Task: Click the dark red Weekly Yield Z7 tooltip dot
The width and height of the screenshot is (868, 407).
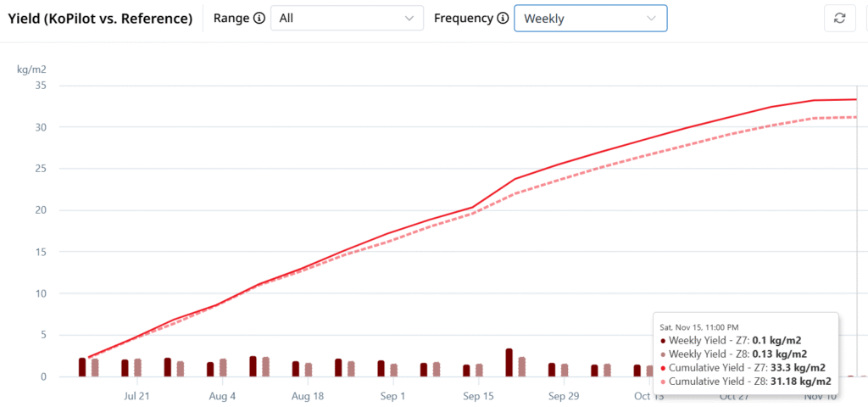Action: click(662, 340)
